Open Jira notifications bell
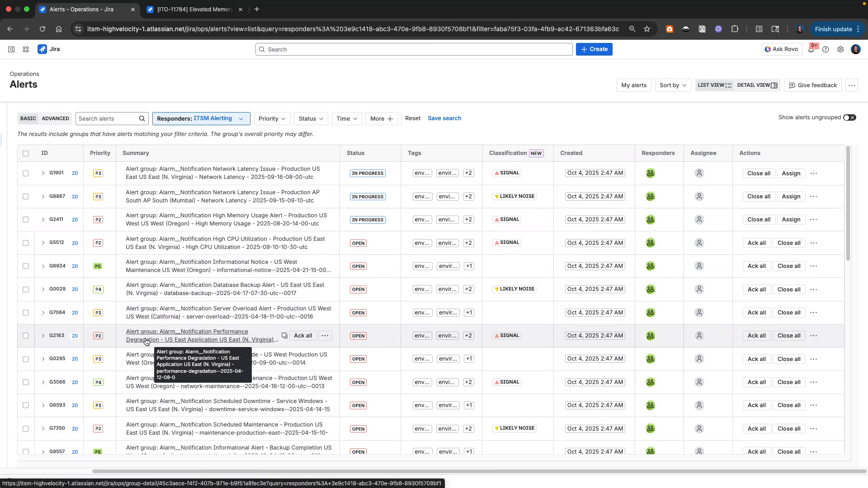The height and width of the screenshot is (488, 868). pyautogui.click(x=811, y=49)
